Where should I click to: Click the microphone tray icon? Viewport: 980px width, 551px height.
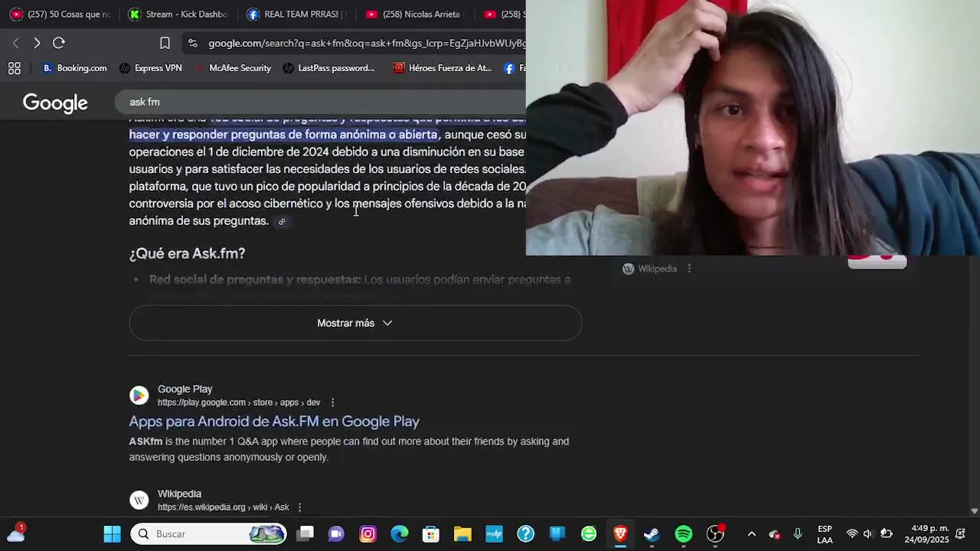click(x=798, y=534)
